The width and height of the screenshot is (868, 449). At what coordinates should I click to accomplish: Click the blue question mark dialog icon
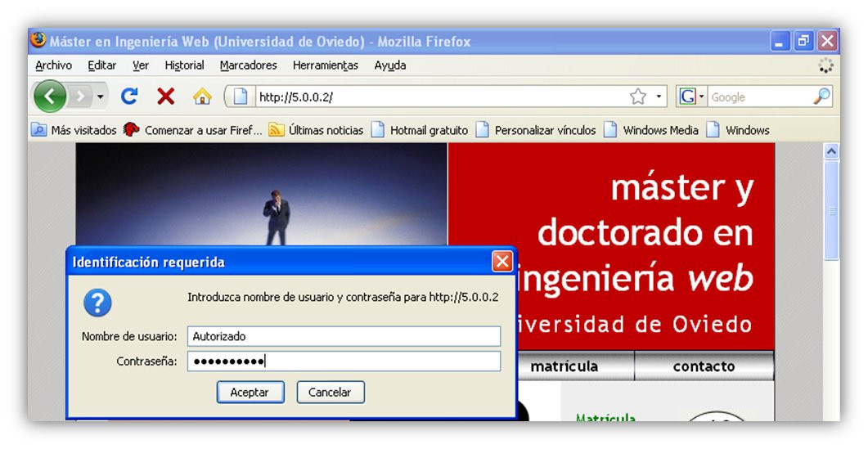(97, 303)
